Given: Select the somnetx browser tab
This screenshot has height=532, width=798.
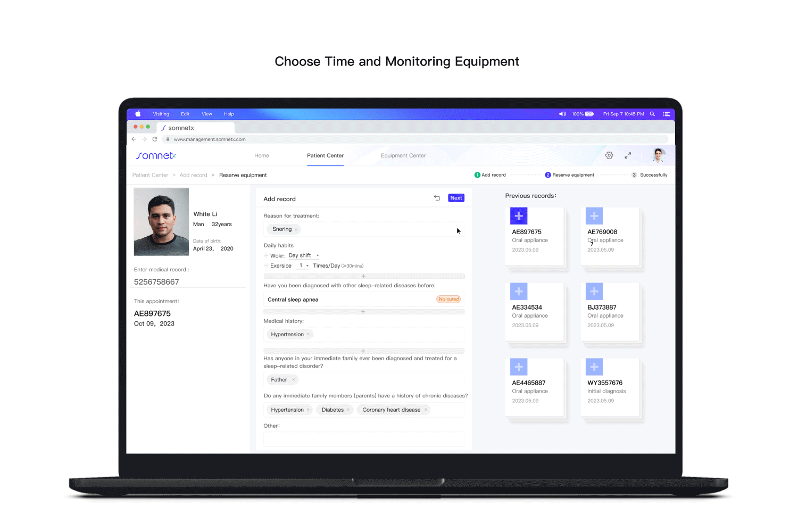Looking at the screenshot, I should tap(195, 128).
